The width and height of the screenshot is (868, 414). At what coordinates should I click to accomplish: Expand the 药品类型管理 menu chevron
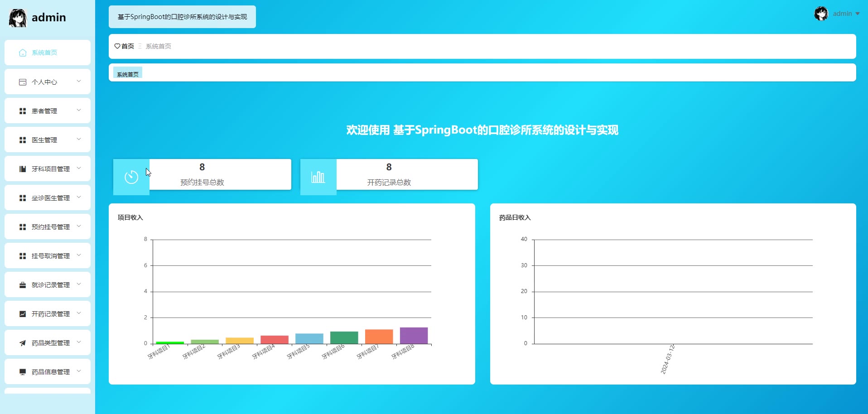pos(79,342)
